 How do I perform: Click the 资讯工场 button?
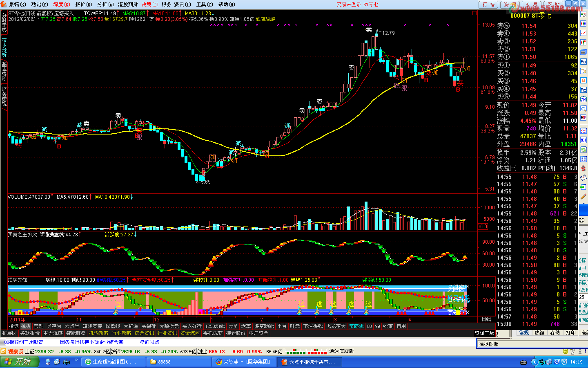[484, 333]
